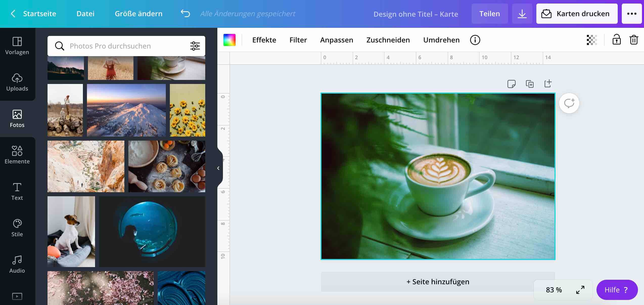
Task: Toggle background transparency via checkerboard icon
Action: click(x=592, y=40)
